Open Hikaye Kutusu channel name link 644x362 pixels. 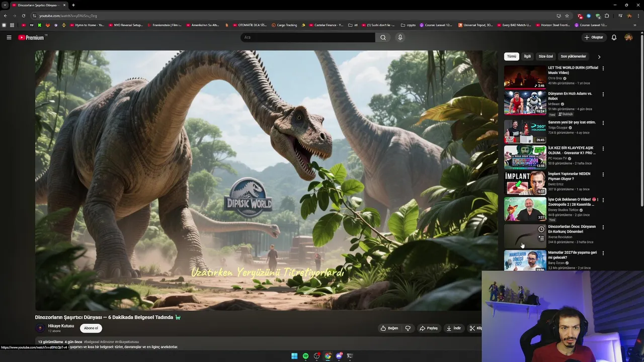[x=61, y=326]
